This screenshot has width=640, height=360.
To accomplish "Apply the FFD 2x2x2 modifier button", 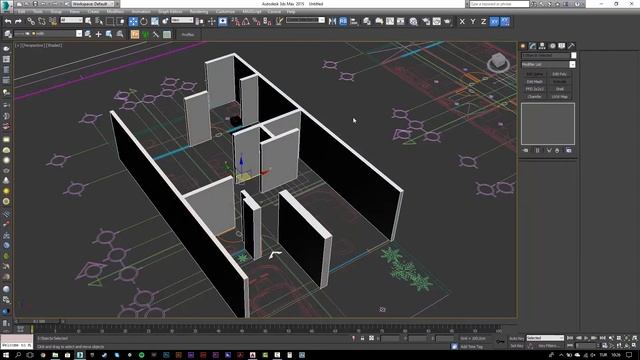I will [x=534, y=89].
